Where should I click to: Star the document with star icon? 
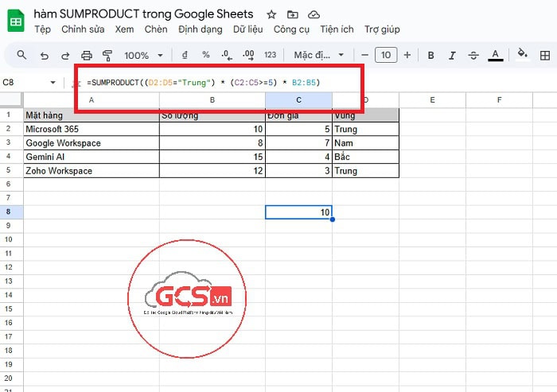[272, 14]
